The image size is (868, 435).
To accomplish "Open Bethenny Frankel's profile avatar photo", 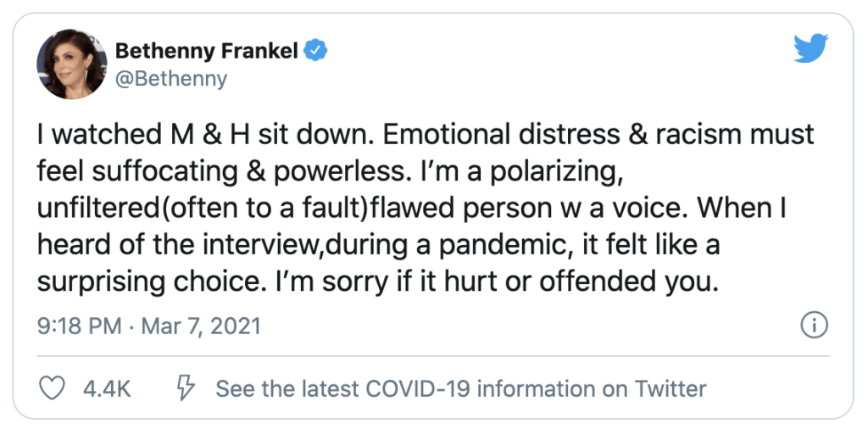I will (x=72, y=64).
